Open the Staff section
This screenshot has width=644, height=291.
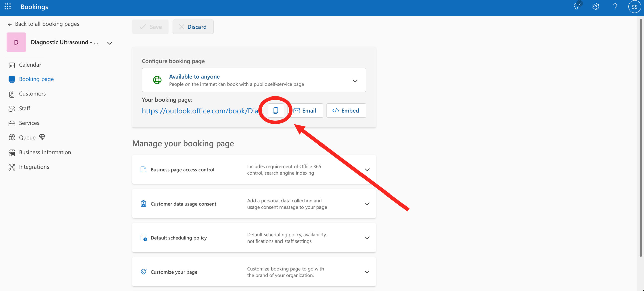(25, 108)
